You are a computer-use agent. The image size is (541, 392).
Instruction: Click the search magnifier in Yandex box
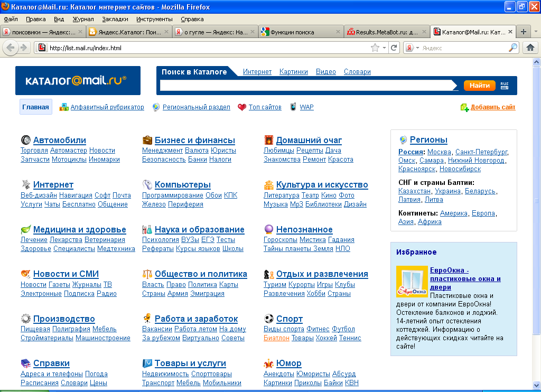coord(513,48)
